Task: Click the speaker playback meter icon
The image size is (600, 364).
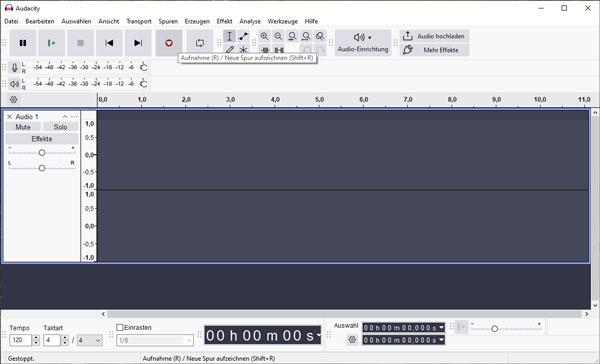Action: click(14, 84)
